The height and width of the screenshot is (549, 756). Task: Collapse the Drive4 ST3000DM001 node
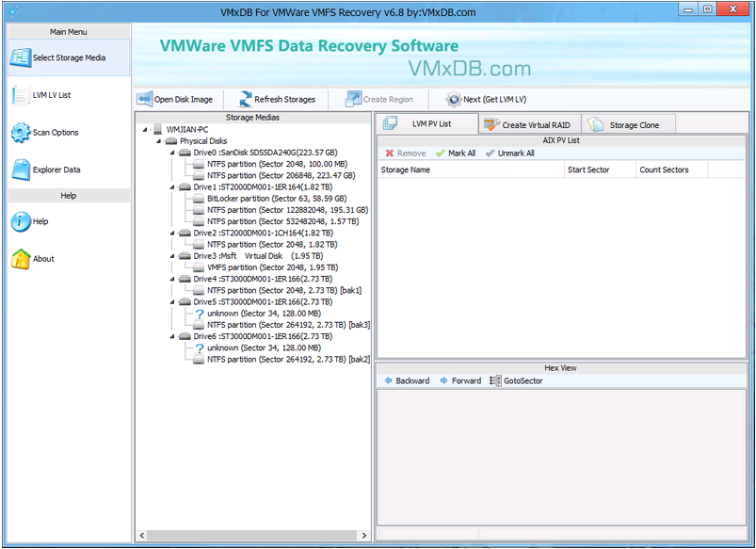(x=172, y=279)
